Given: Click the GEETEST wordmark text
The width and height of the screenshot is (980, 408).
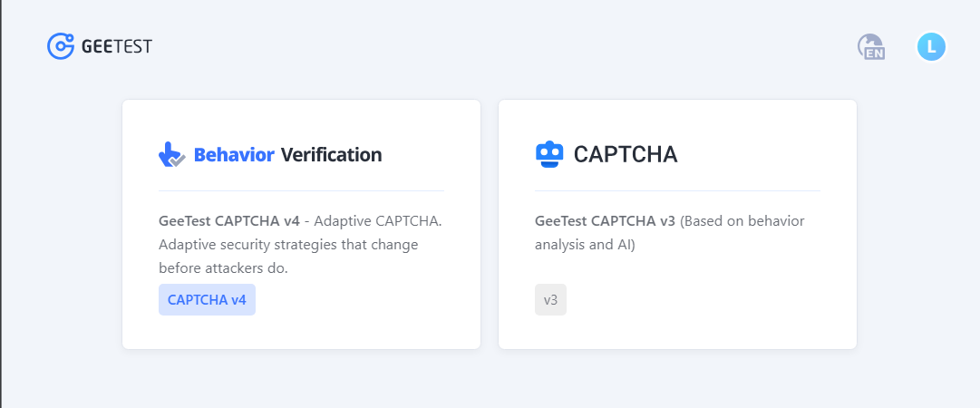Looking at the screenshot, I should click(x=117, y=46).
